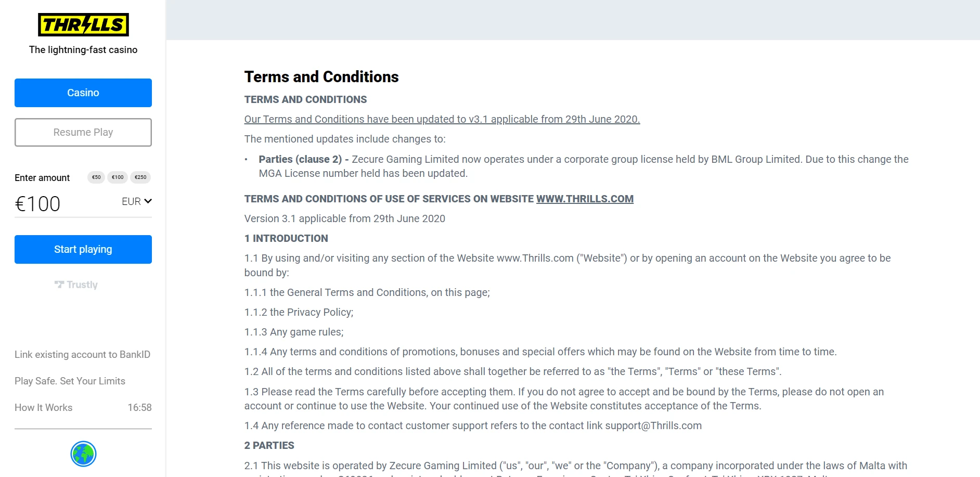Click the 16:58 session clock
The width and height of the screenshot is (980, 477).
point(139,407)
